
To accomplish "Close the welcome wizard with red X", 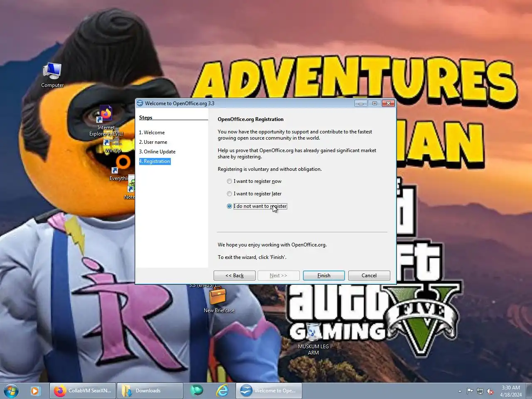I will point(388,103).
